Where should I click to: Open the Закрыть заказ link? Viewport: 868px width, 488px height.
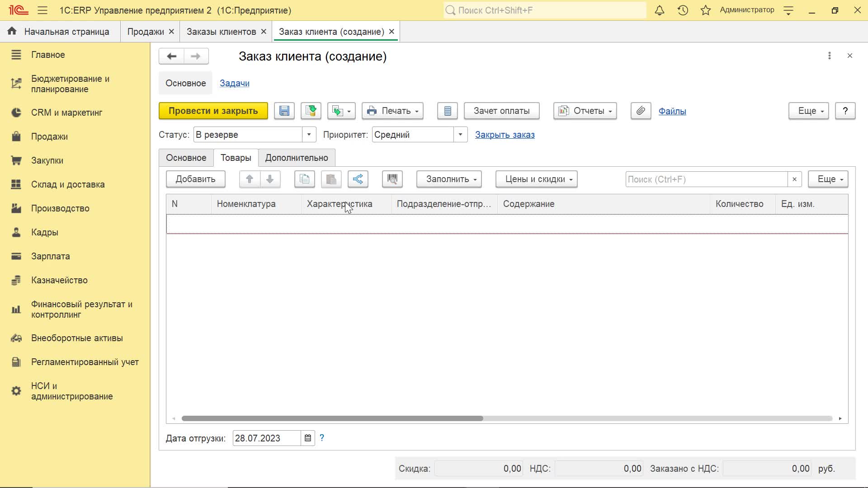click(505, 135)
